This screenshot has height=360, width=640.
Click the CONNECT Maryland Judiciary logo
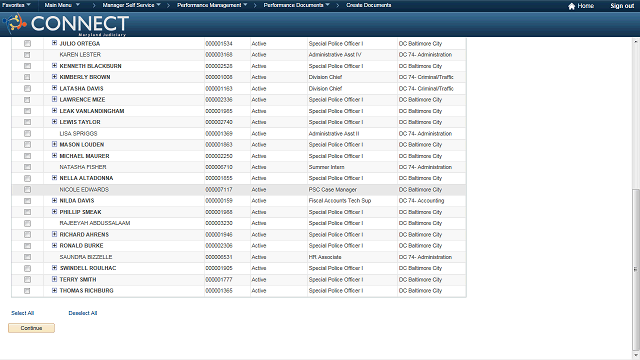(x=66, y=24)
